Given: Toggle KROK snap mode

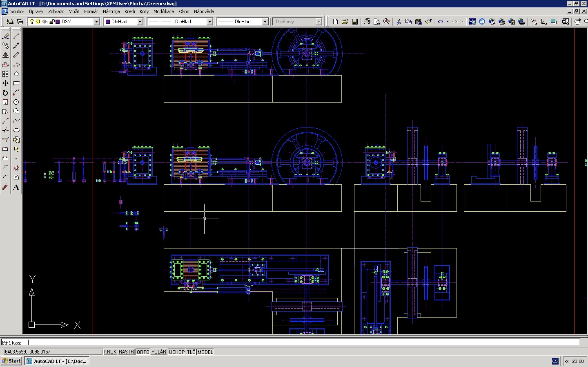Looking at the screenshot, I should 110,352.
